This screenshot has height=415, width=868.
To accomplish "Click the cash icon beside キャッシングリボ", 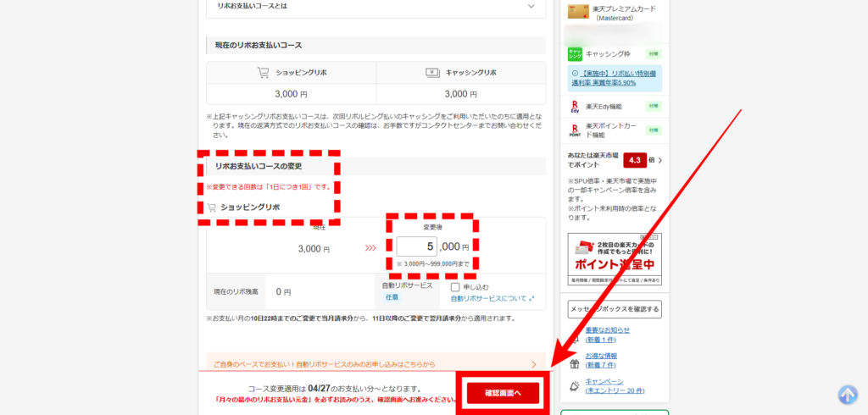I will pos(431,73).
